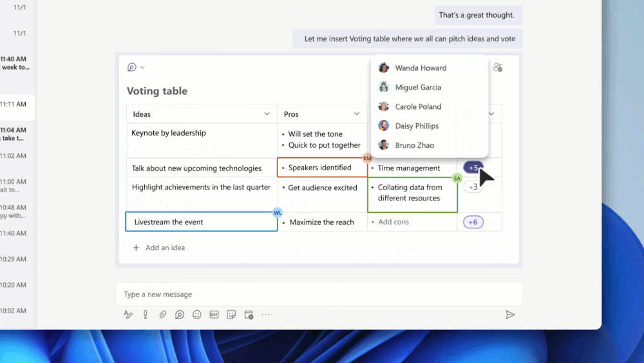The width and height of the screenshot is (644, 363).
Task: Click the schedule meeting icon in compose toolbar
Action: 249,315
